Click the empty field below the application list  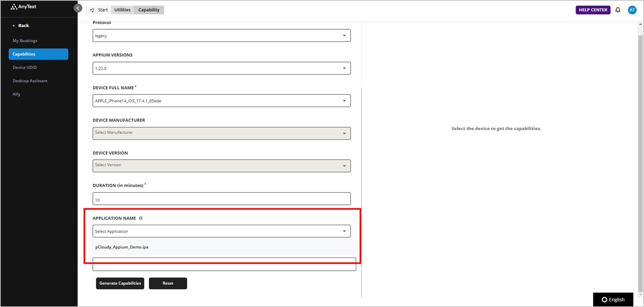coord(224,264)
